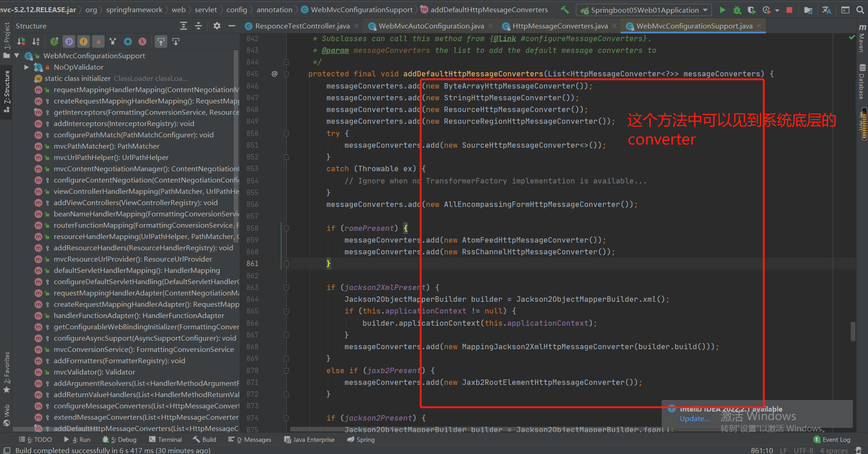This screenshot has height=454, width=868.
Task: Open the Build tool window
Action: pos(204,440)
